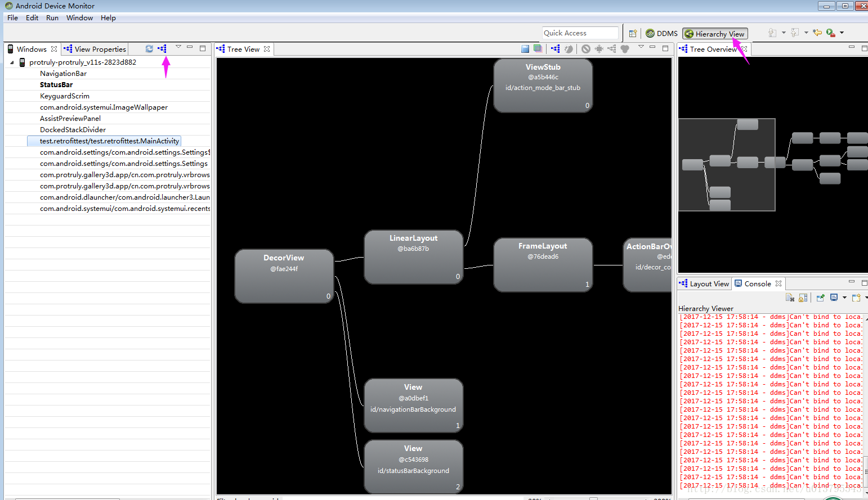The width and height of the screenshot is (868, 500).
Task: Select the ViewStub action_mode_bar_stub node
Action: click(543, 86)
